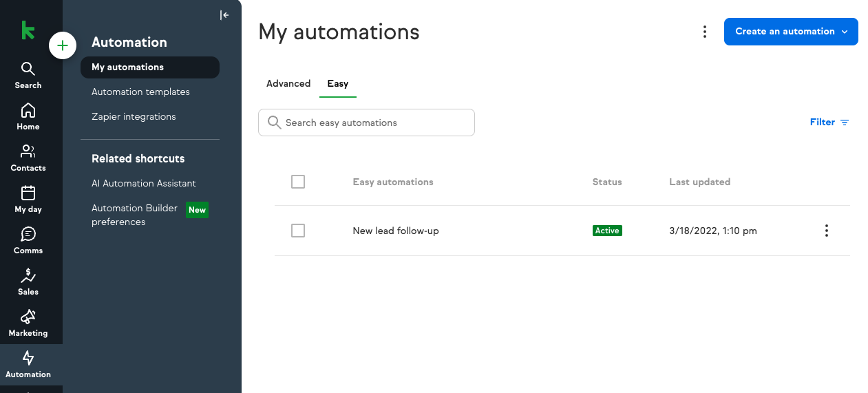Open Filter options for automations
Viewport: 868px width, 393px height.
coord(829,123)
